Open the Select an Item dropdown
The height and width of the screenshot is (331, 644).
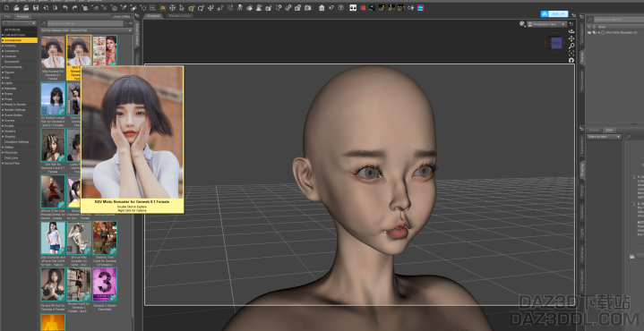pos(604,137)
